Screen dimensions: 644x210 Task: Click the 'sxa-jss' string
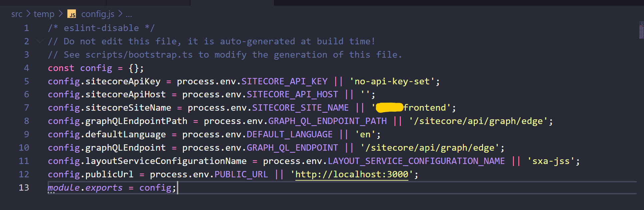(x=551, y=161)
